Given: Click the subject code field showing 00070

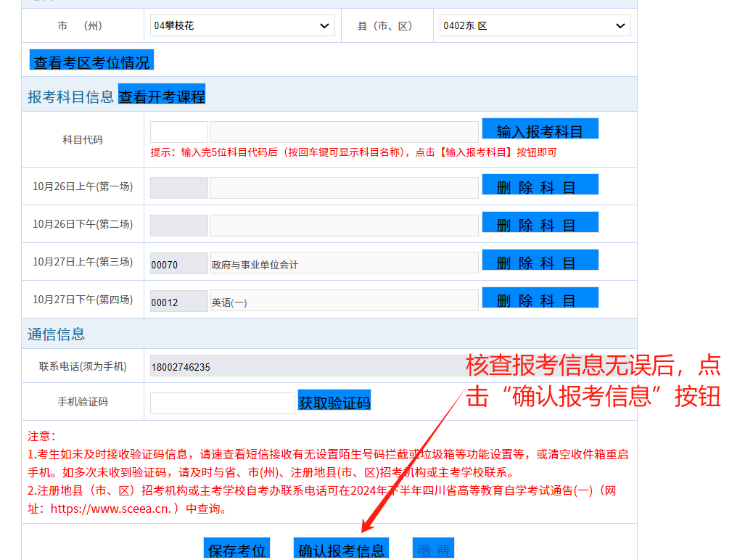Looking at the screenshot, I should (178, 264).
